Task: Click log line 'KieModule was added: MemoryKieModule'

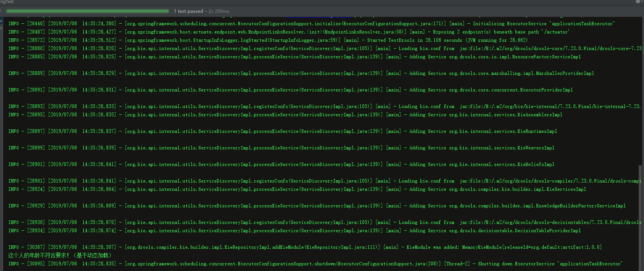Action: click(x=305, y=247)
